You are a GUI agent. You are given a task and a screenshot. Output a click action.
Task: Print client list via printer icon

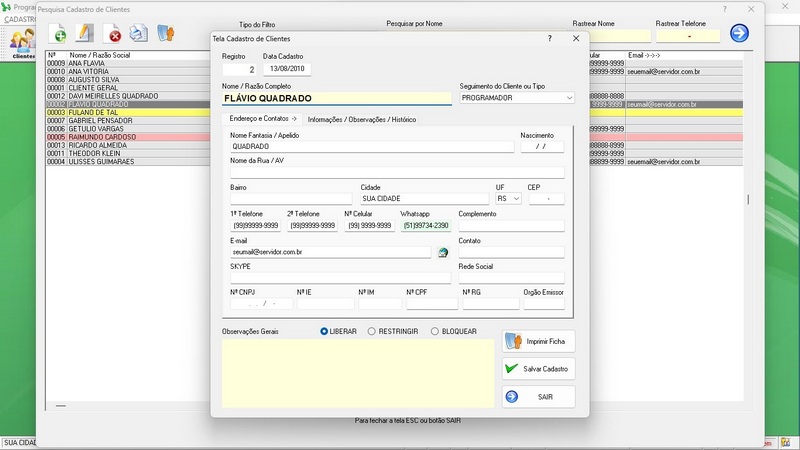coord(138,33)
